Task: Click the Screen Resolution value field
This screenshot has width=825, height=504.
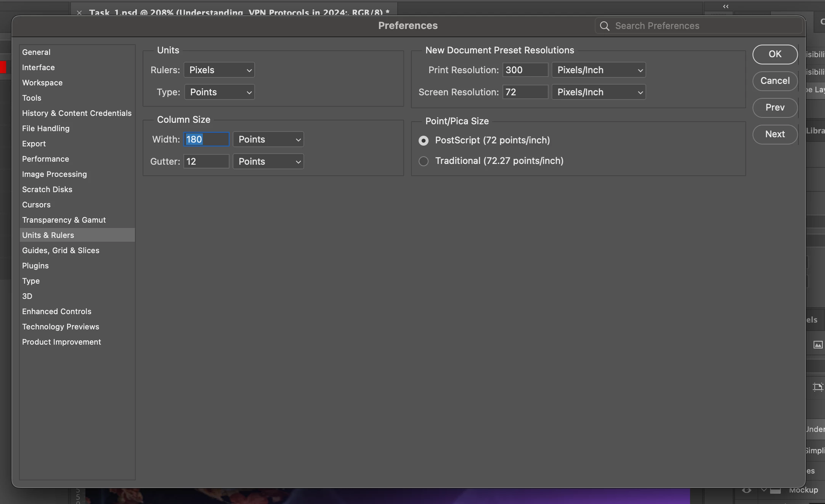Action: pos(525,92)
